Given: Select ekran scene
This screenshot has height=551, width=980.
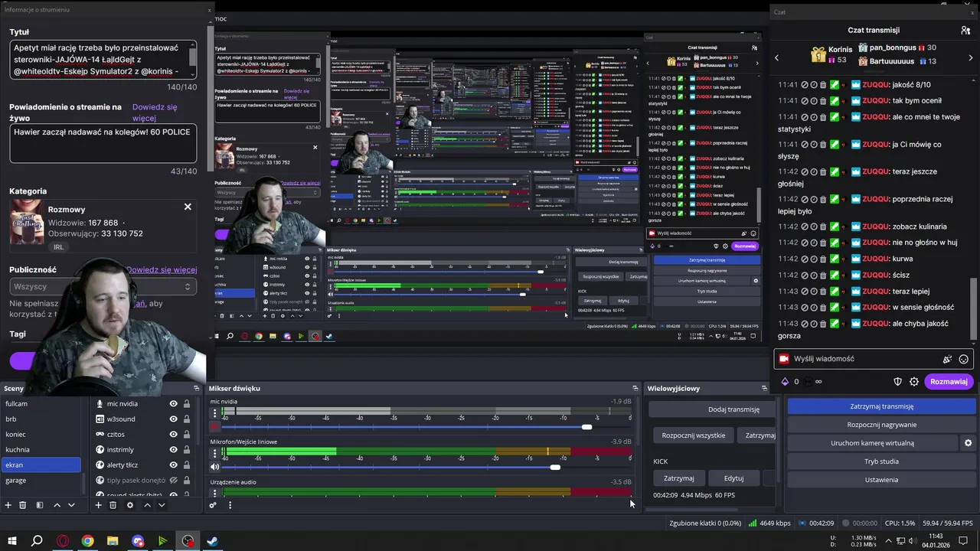Looking at the screenshot, I should (41, 465).
